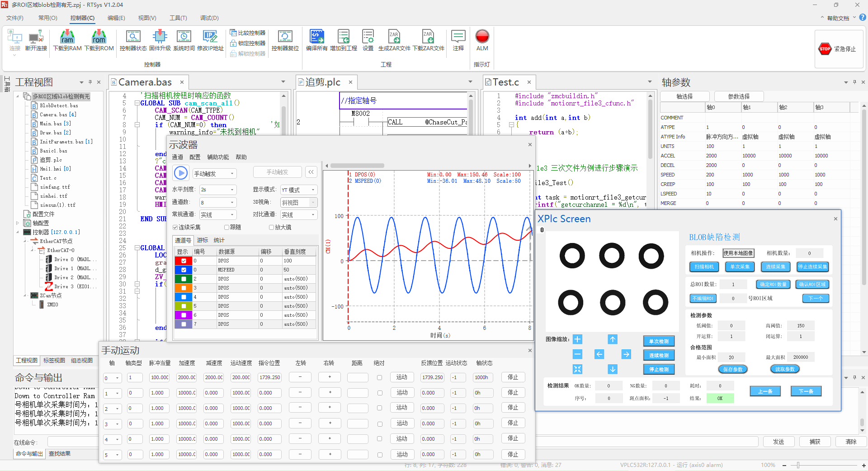Enable the 跟随 checkbox

[227, 228]
